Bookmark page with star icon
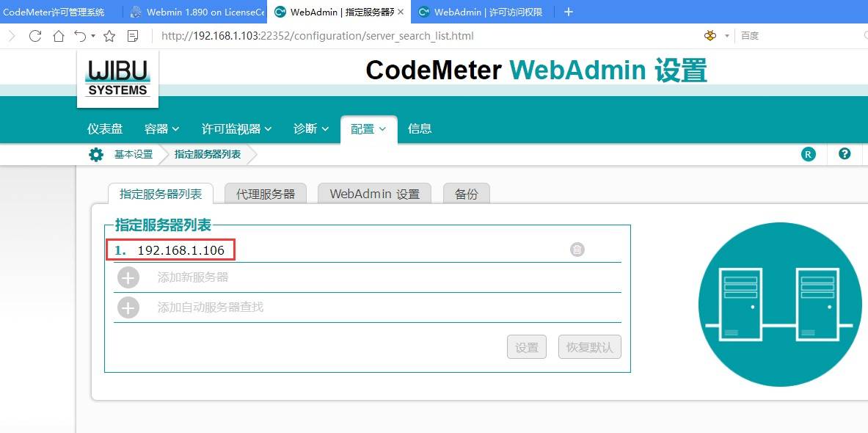868x433 pixels. 109,36
